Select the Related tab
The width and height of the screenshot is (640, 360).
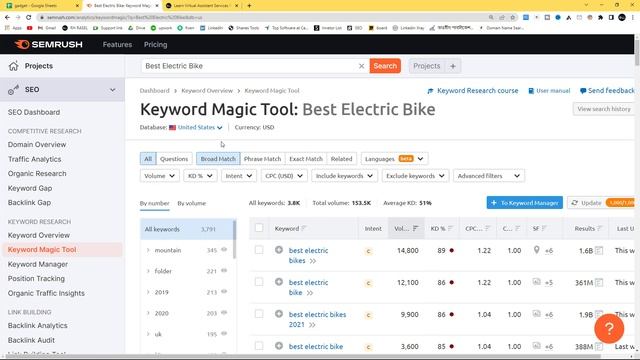(x=342, y=158)
